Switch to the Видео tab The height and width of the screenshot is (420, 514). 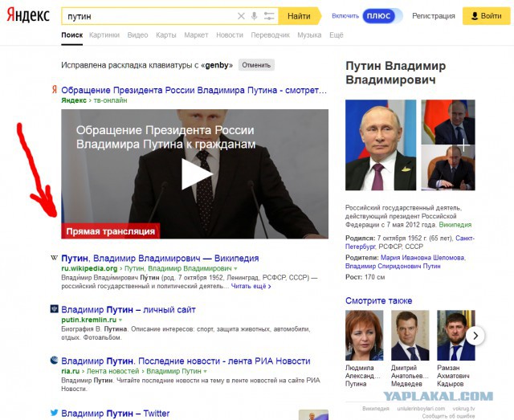coord(137,35)
